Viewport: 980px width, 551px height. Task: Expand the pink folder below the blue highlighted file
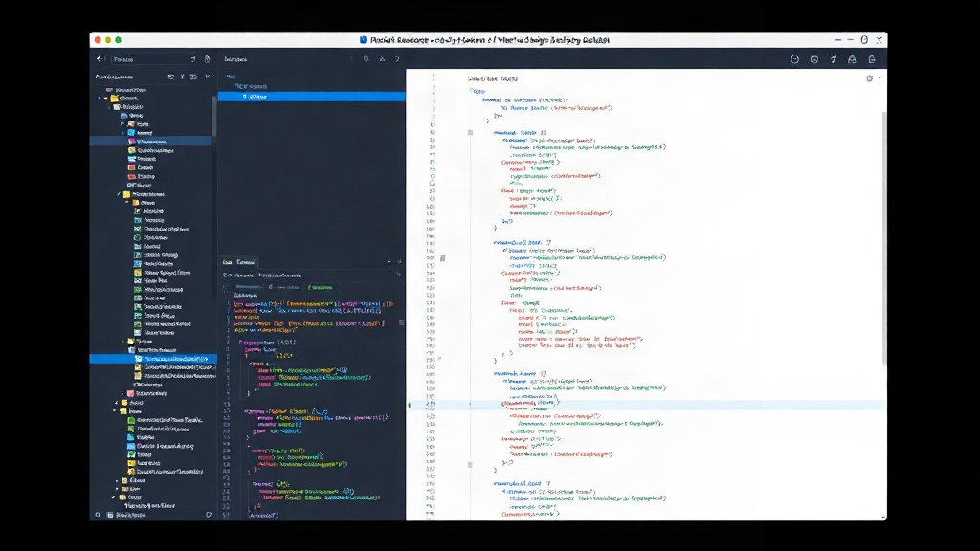tap(123, 393)
